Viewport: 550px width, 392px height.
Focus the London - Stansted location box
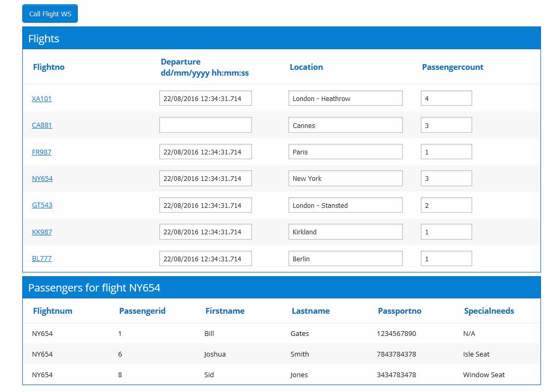point(345,205)
